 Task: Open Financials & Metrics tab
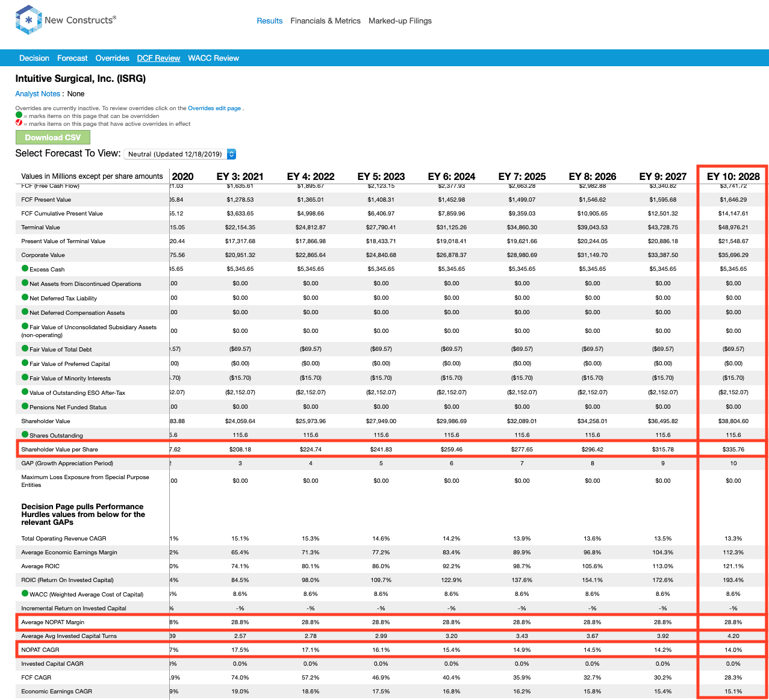click(x=325, y=20)
